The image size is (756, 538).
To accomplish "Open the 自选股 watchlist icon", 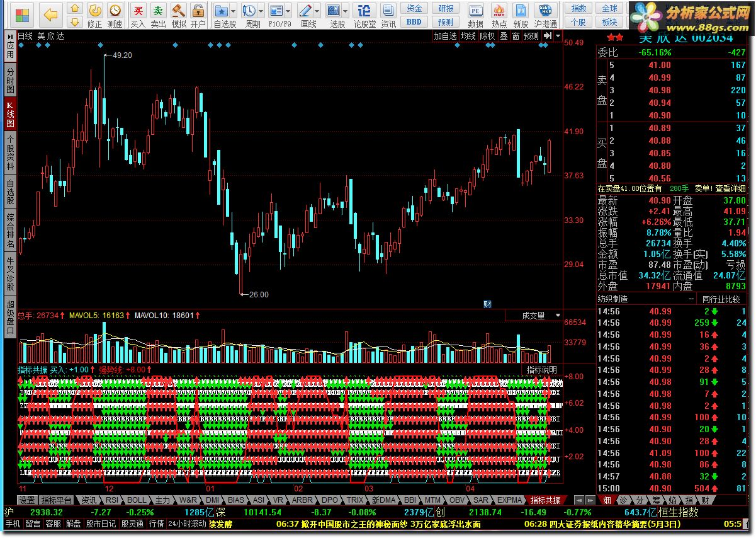I will pos(222,11).
